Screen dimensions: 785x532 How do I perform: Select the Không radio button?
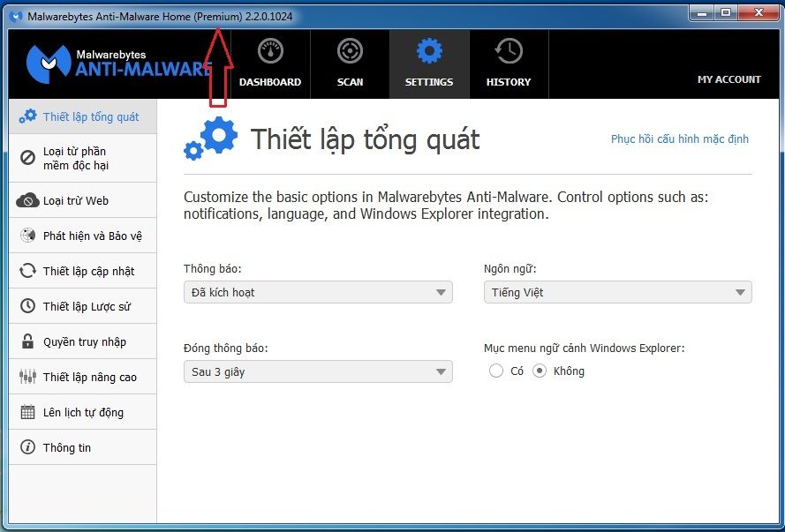[x=540, y=371]
